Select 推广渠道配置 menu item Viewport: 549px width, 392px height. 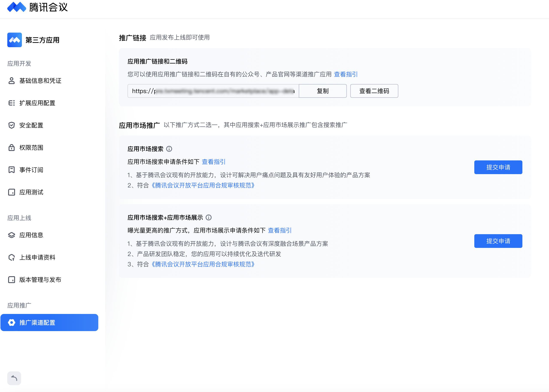(x=49, y=323)
